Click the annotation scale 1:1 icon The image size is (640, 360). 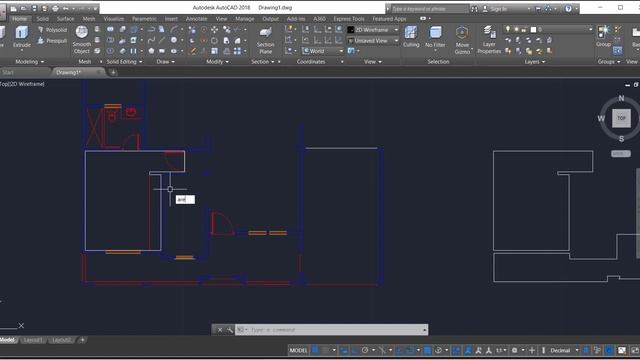pos(500,350)
